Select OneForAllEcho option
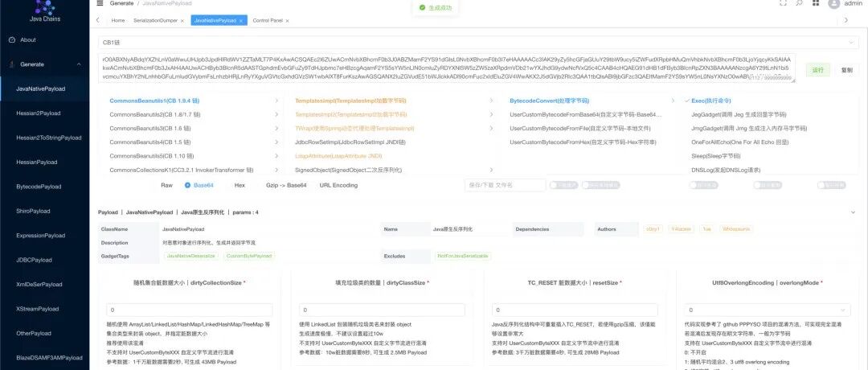 coord(739,142)
